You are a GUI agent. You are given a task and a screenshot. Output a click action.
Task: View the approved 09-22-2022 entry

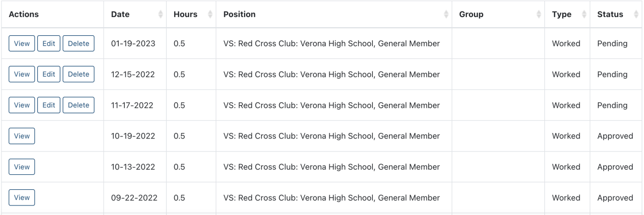click(22, 198)
